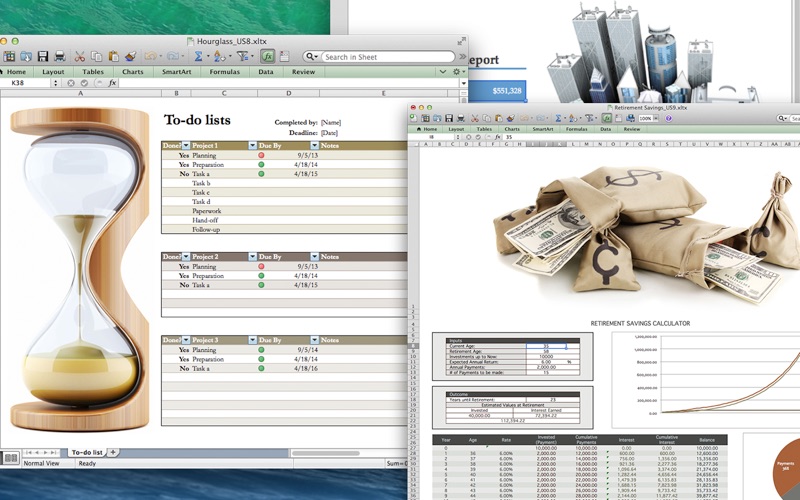The image size is (800, 500).
Task: Open the Due By filter dropdown for Project 2
Action: coord(314,257)
